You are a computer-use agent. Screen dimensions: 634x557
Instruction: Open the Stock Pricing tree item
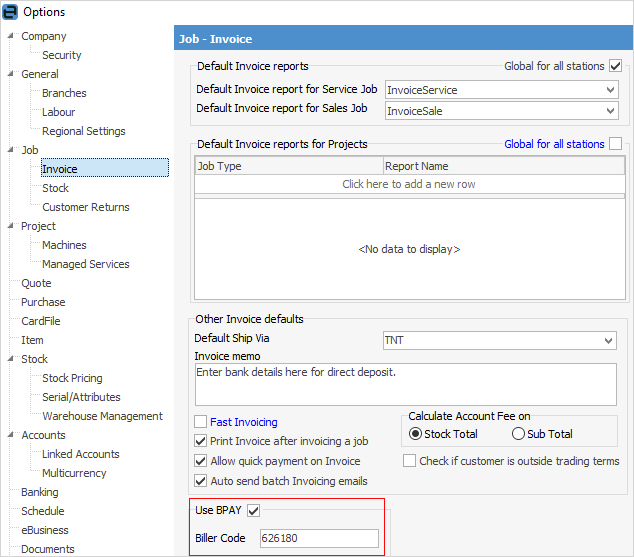(x=72, y=378)
